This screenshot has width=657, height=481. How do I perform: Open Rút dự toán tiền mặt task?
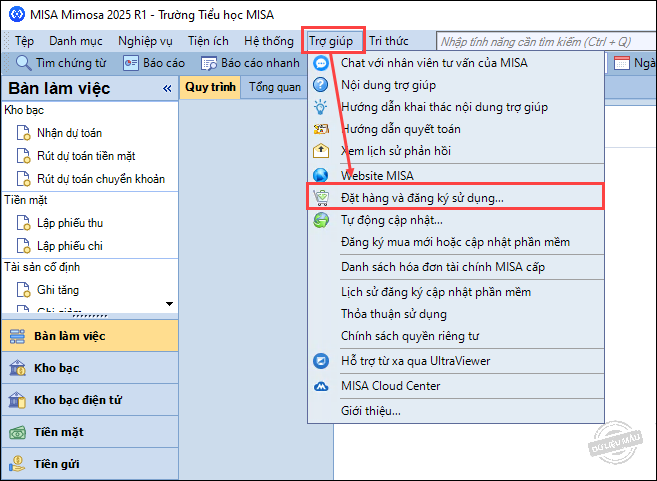[86, 156]
